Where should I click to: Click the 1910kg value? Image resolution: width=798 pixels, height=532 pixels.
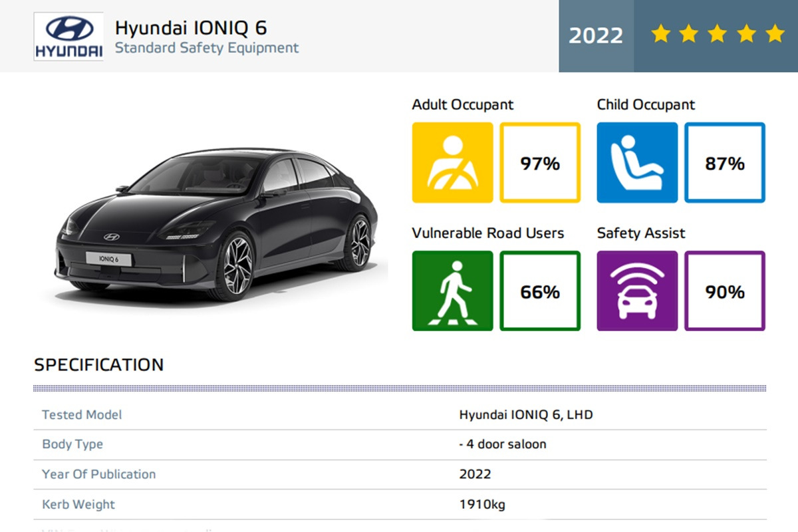pyautogui.click(x=482, y=504)
